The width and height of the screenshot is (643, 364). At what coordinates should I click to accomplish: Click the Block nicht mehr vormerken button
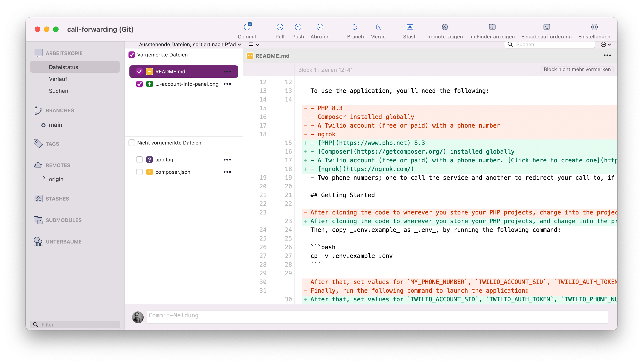(577, 69)
